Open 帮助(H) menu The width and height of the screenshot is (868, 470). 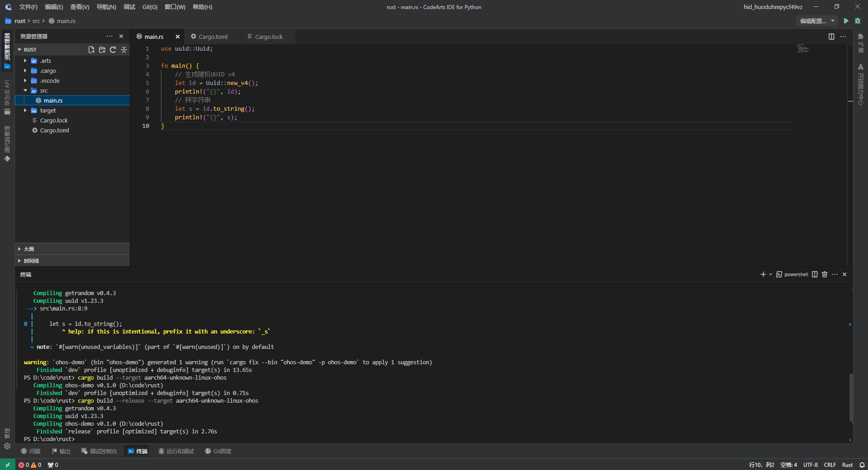coord(202,7)
